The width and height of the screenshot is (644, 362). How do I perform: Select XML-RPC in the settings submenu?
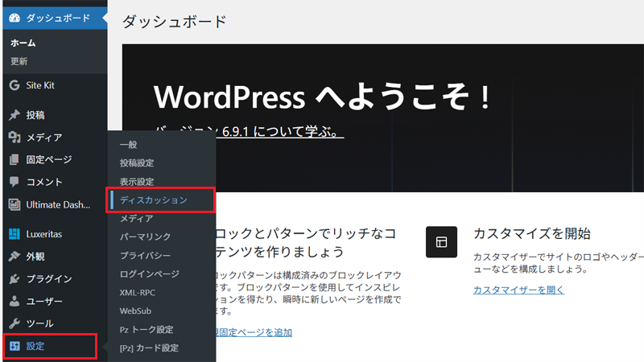[138, 292]
